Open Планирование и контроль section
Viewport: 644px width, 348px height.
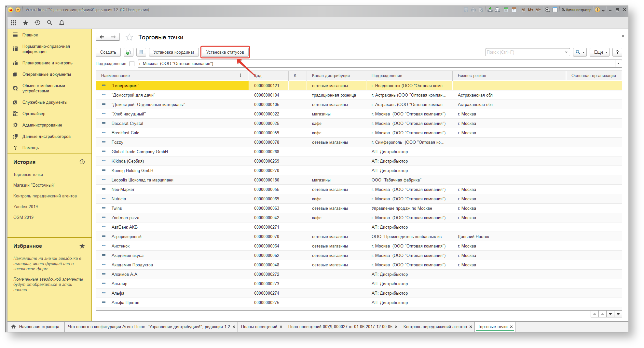pos(49,63)
